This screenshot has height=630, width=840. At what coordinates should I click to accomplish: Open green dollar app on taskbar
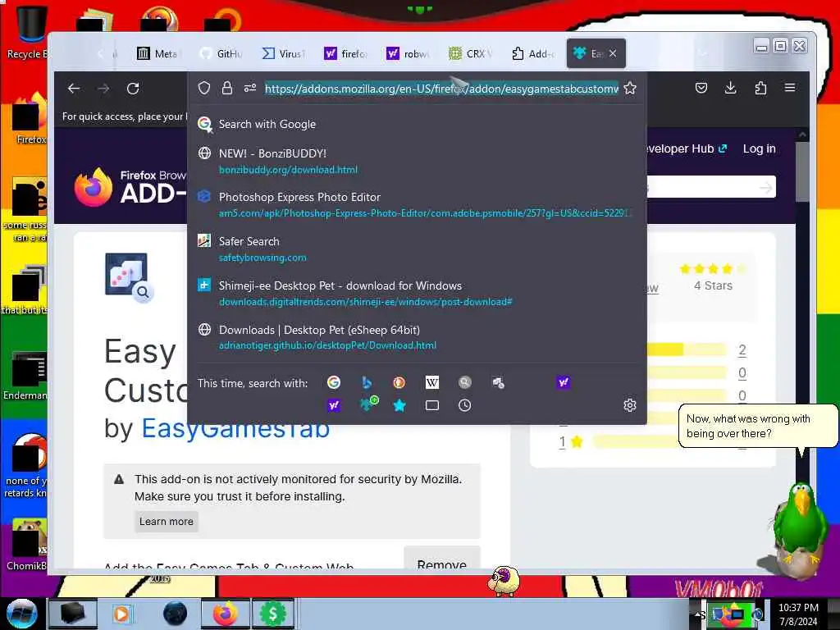tap(272, 614)
